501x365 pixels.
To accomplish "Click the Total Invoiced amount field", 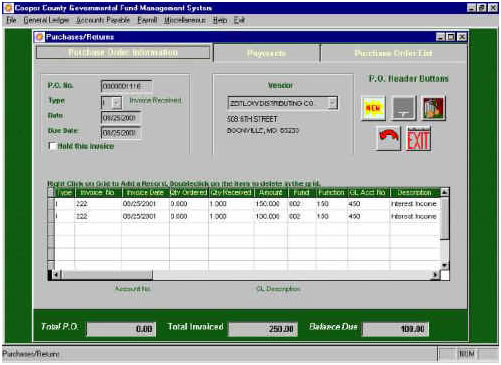I will [263, 329].
